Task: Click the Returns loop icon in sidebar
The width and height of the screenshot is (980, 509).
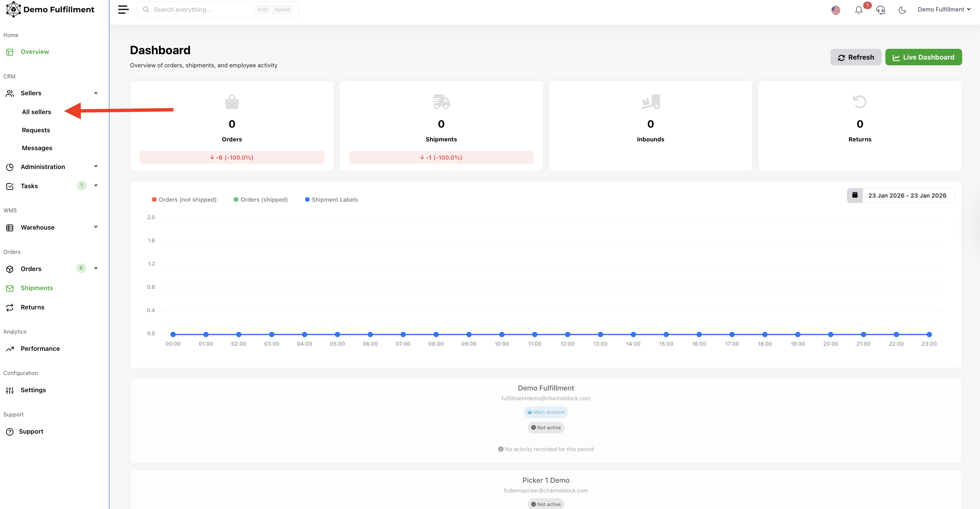Action: pyautogui.click(x=10, y=307)
